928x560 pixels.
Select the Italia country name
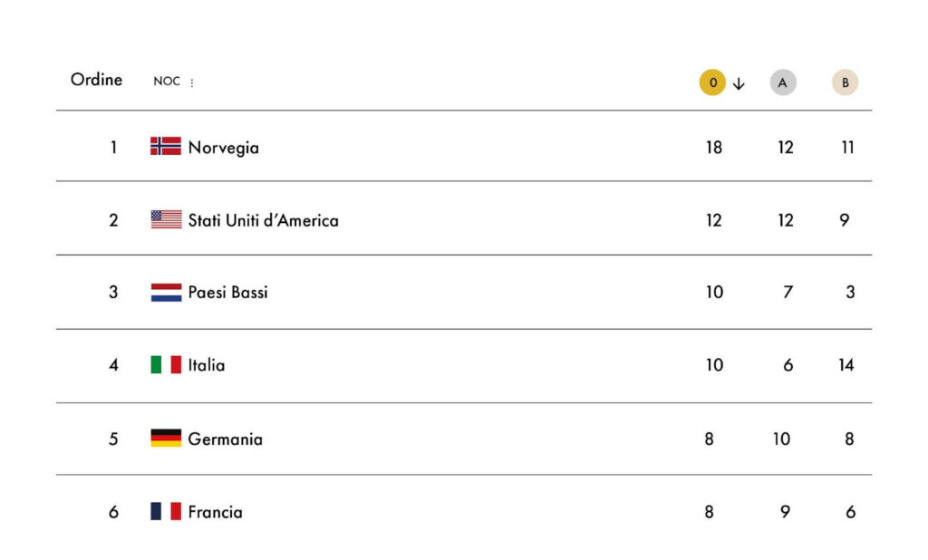[207, 365]
